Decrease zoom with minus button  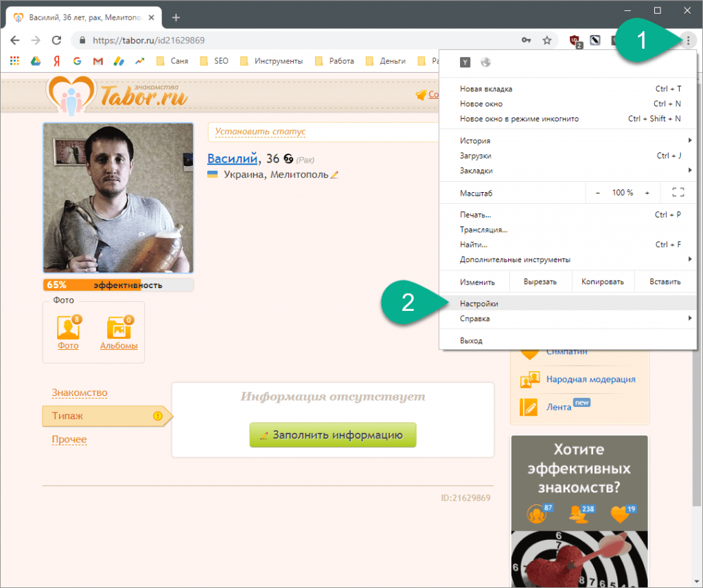coord(598,193)
